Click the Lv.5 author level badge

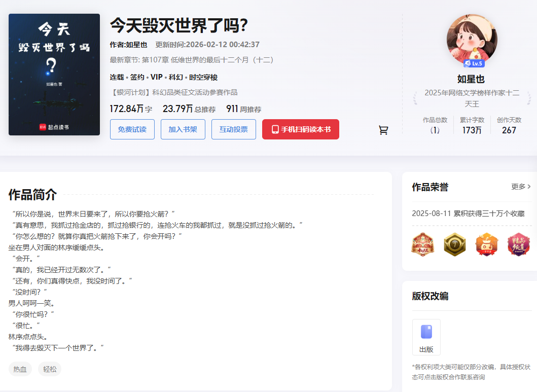474,64
